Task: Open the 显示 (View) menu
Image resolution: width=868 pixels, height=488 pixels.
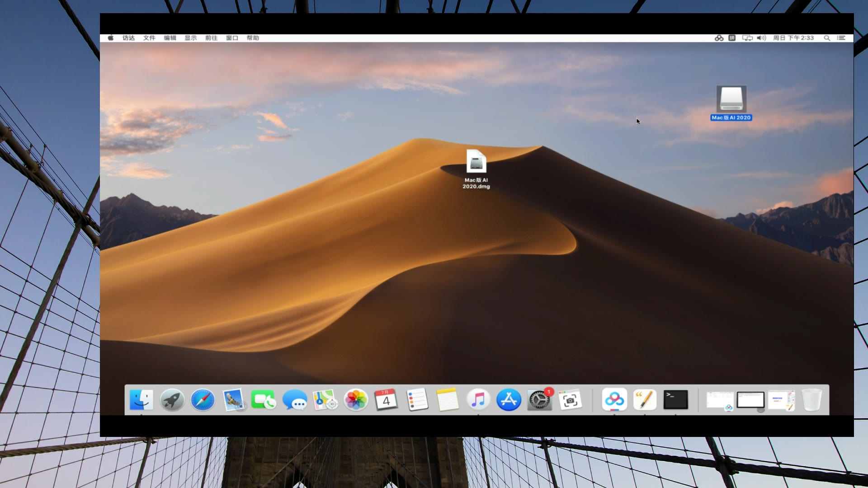Action: coord(190,38)
